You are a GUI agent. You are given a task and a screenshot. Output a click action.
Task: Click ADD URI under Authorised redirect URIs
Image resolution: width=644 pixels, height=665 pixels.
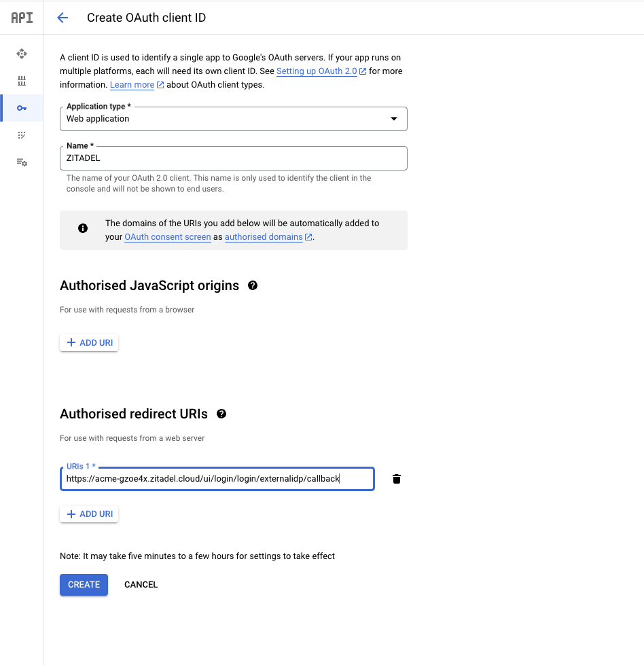click(88, 514)
